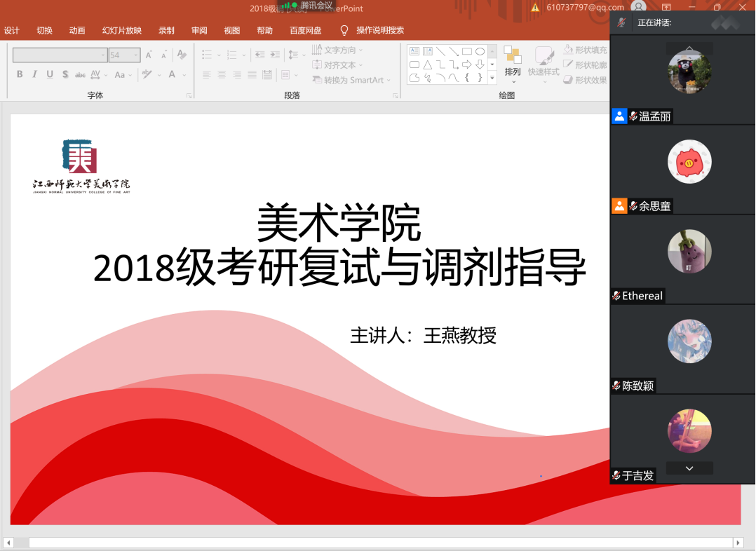Toggle underline formatting

tap(50, 74)
